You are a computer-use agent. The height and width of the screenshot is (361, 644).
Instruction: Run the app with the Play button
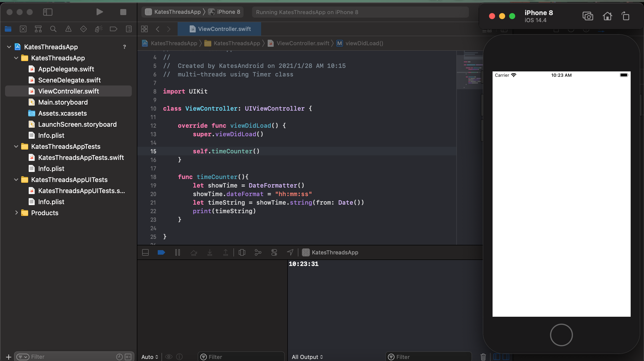pyautogui.click(x=100, y=12)
